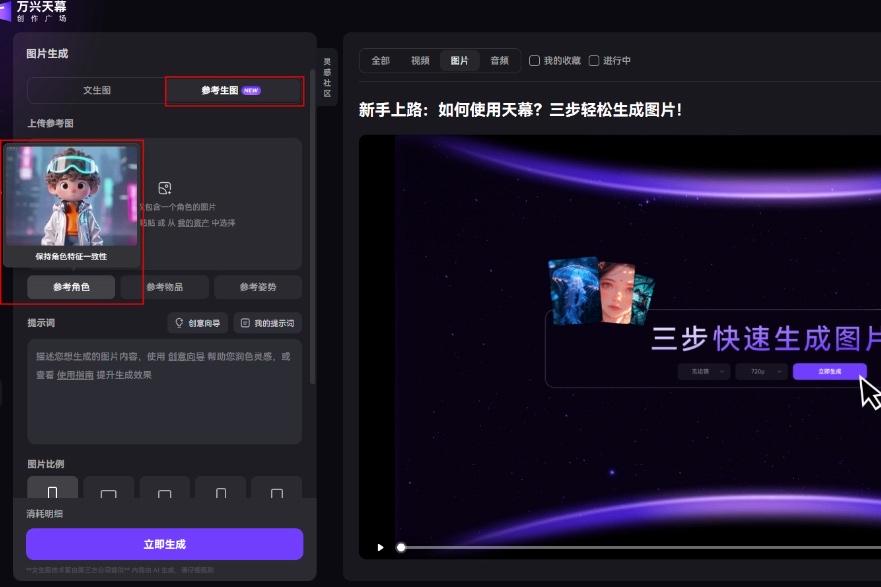Click the list icon in 我的提示词
This screenshot has width=881, height=587.
[245, 323]
